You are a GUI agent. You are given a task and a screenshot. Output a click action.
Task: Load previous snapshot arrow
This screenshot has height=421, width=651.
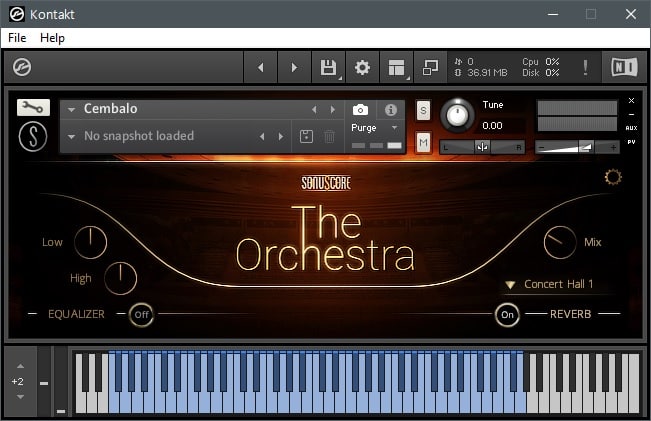click(x=262, y=136)
